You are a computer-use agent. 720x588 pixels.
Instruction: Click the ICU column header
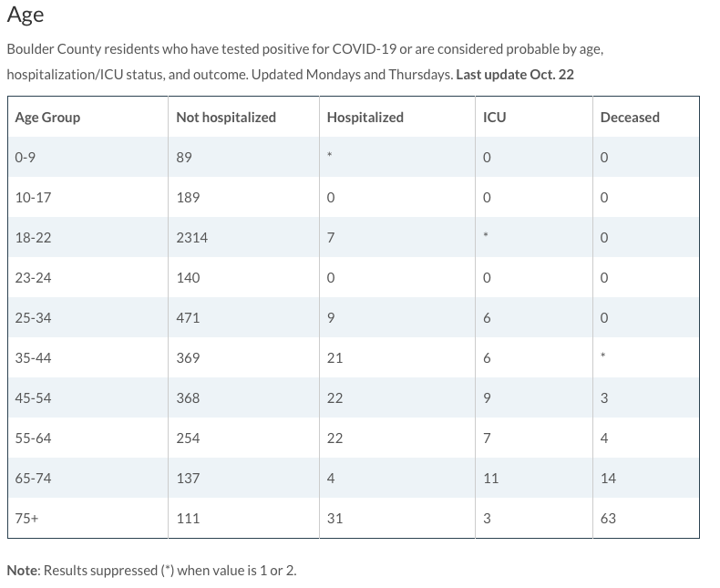[x=494, y=118]
